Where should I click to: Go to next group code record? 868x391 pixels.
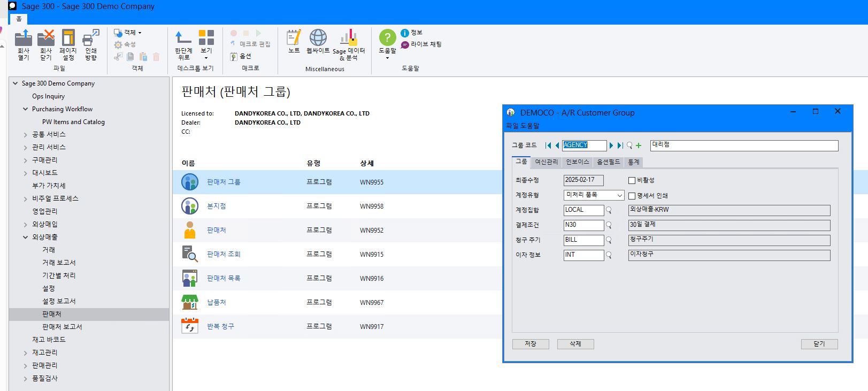point(611,145)
